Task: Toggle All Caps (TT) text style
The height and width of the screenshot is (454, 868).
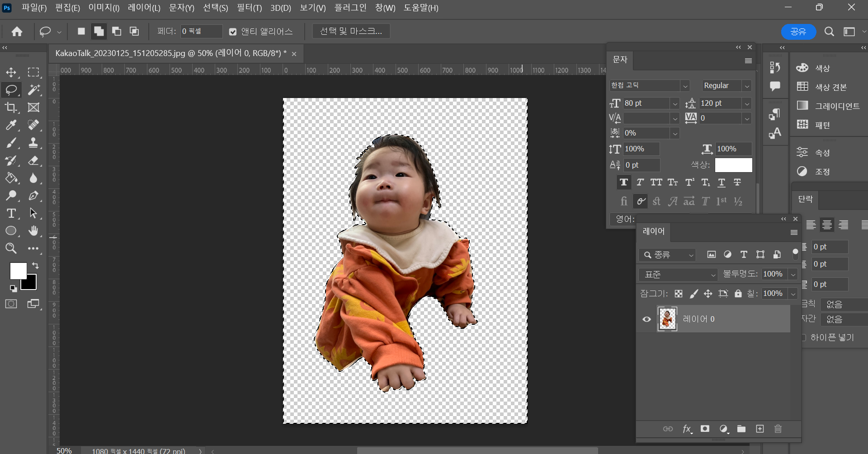Action: (x=656, y=182)
